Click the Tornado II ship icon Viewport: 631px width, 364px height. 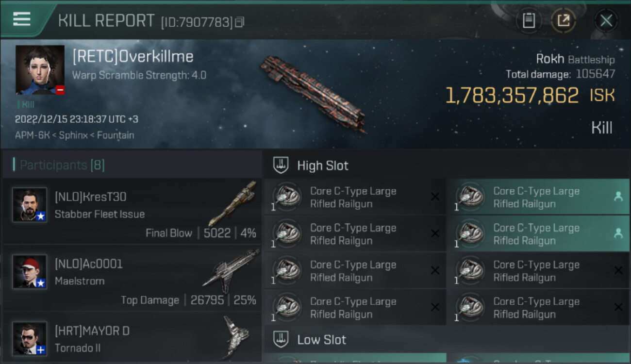tap(235, 337)
